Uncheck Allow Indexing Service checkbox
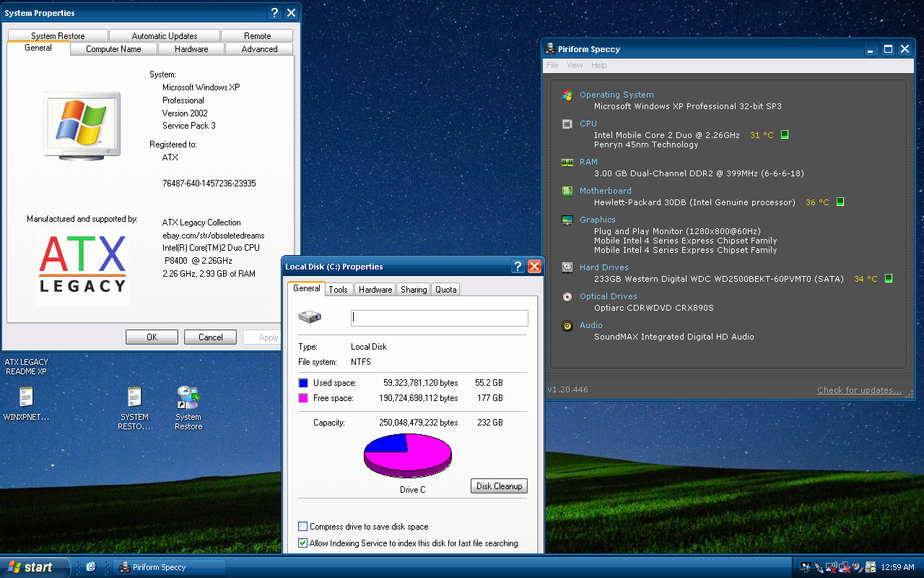The height and width of the screenshot is (578, 924). click(x=303, y=543)
